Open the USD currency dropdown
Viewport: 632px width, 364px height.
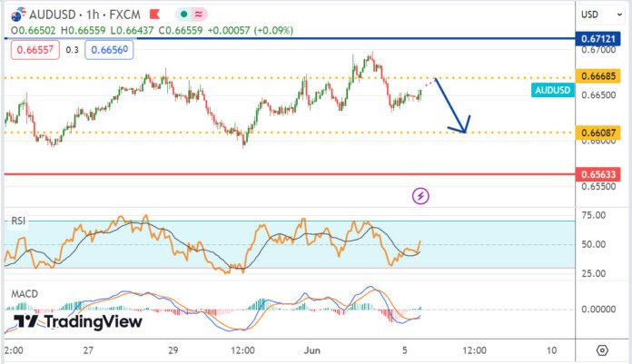point(589,15)
